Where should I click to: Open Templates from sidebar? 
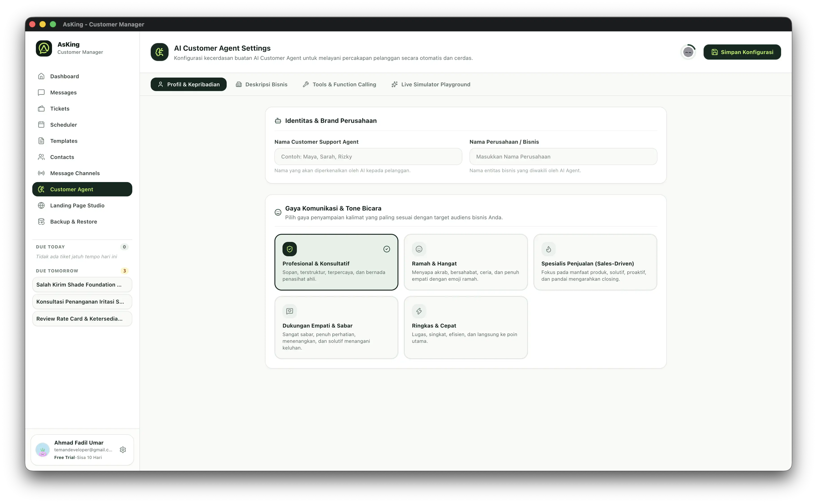(x=82, y=141)
